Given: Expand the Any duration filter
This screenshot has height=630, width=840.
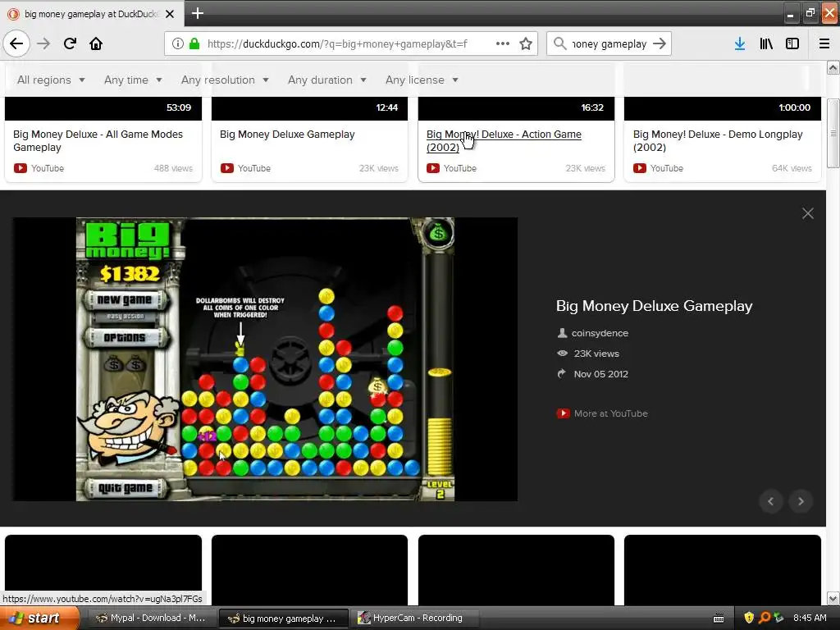Looking at the screenshot, I should point(327,80).
